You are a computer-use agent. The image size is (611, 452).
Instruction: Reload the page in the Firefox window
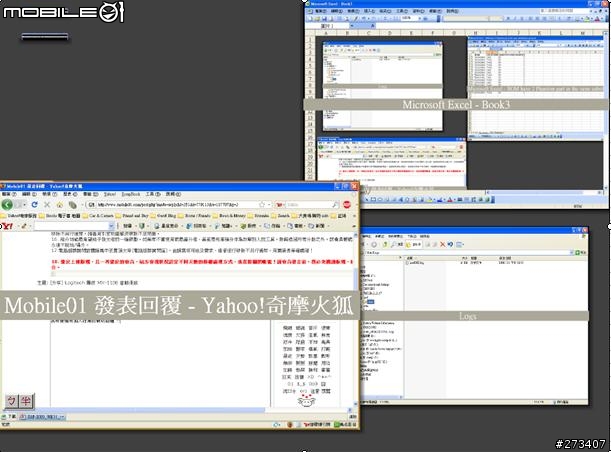tap(34, 205)
